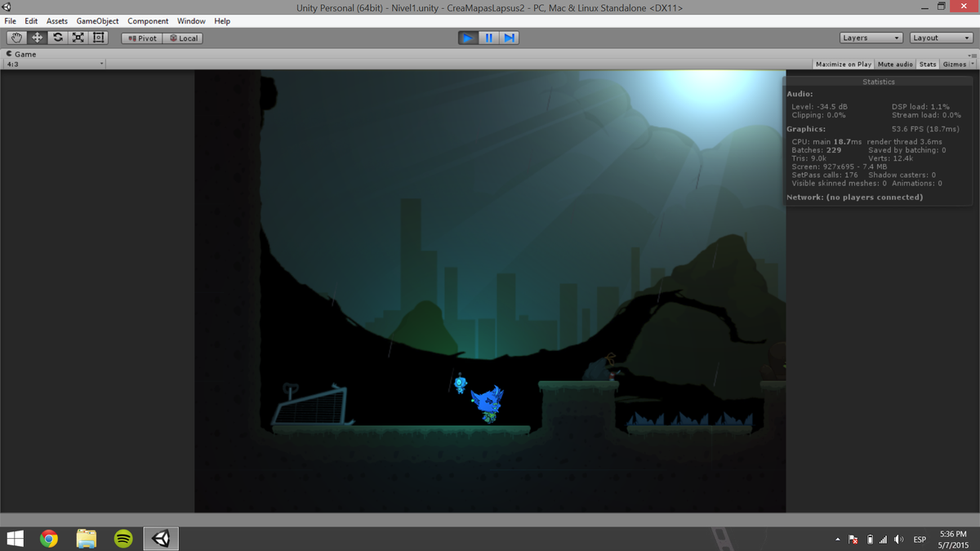Open the battery tray icon

point(871,540)
